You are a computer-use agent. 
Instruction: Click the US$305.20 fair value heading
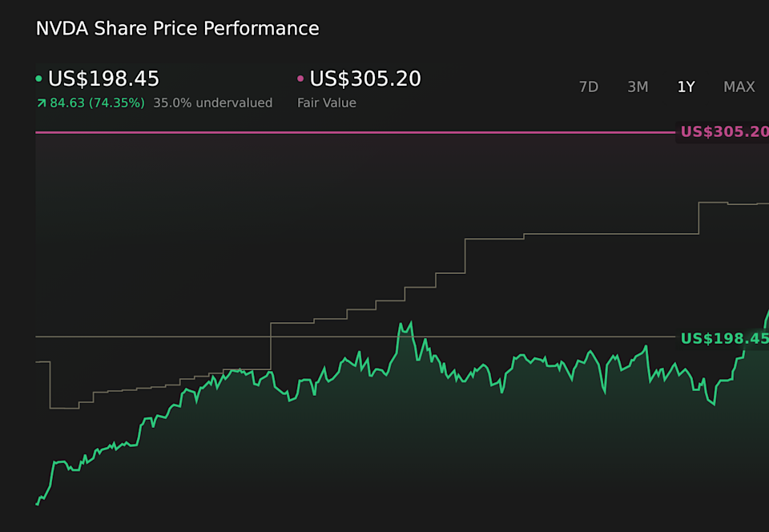tap(365, 79)
